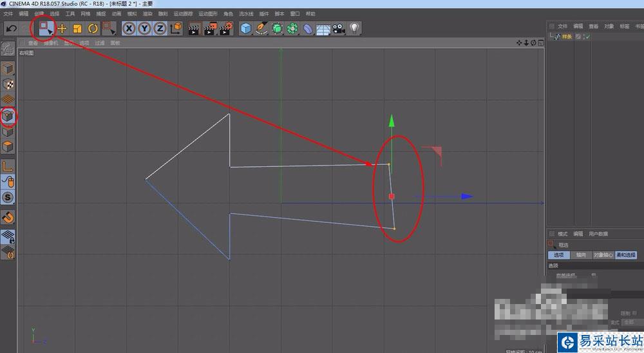Screen dimensions: 644x353
Task: Add a Cube primitive object
Action: pos(246,28)
